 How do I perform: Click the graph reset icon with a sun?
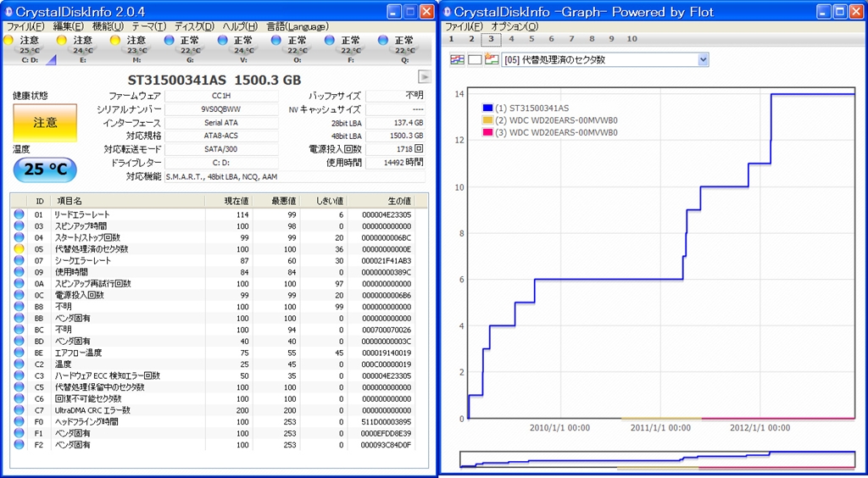coord(492,59)
